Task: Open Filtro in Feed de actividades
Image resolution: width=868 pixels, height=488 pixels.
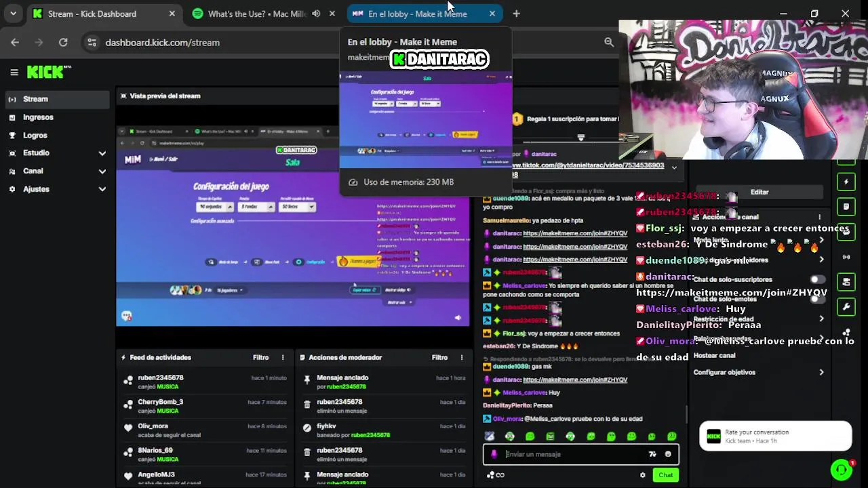Action: click(261, 357)
